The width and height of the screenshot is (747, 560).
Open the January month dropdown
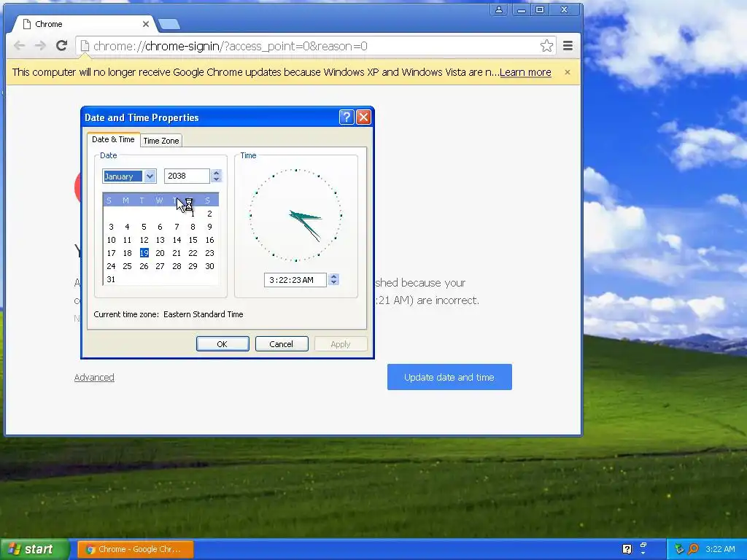coord(150,176)
